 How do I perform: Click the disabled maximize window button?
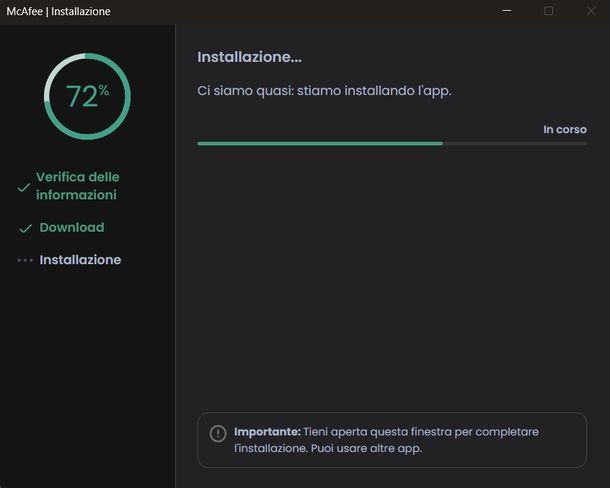pos(549,11)
